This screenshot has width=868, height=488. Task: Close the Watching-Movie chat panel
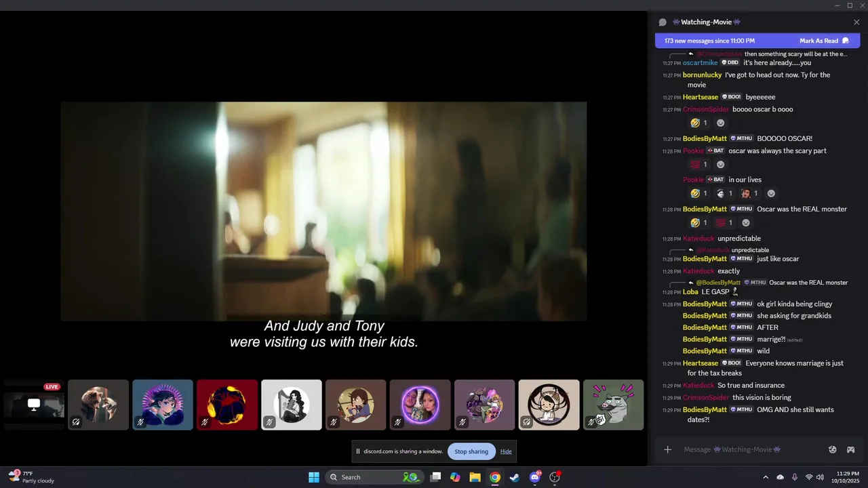pyautogui.click(x=856, y=22)
